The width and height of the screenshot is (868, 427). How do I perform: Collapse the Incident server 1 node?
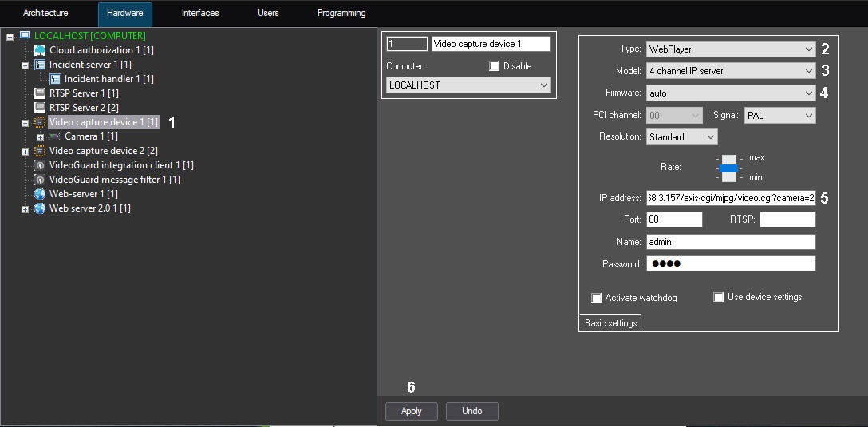coord(25,65)
